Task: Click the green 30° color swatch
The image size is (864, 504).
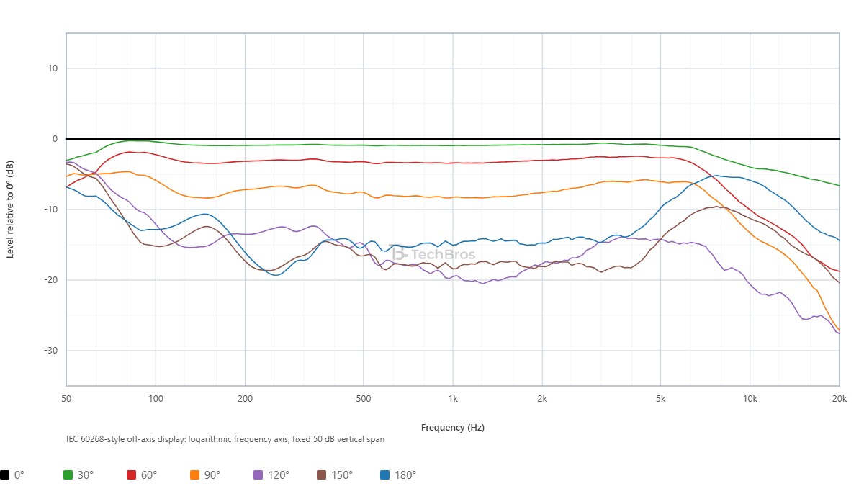Action: [68, 474]
